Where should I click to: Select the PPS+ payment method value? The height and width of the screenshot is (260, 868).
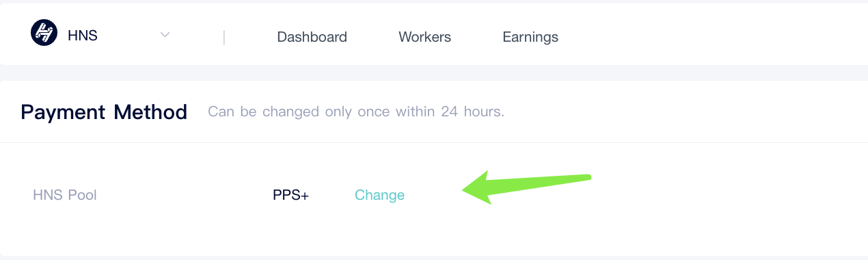pyautogui.click(x=290, y=195)
